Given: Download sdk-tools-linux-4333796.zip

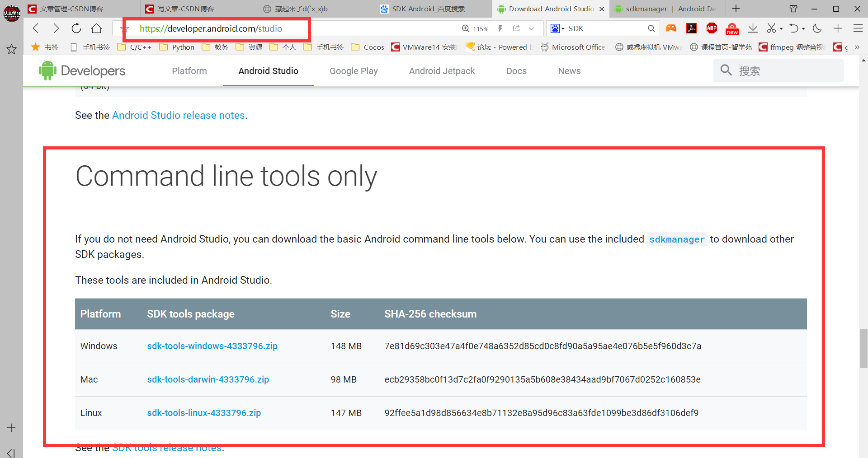Looking at the screenshot, I should tap(204, 413).
